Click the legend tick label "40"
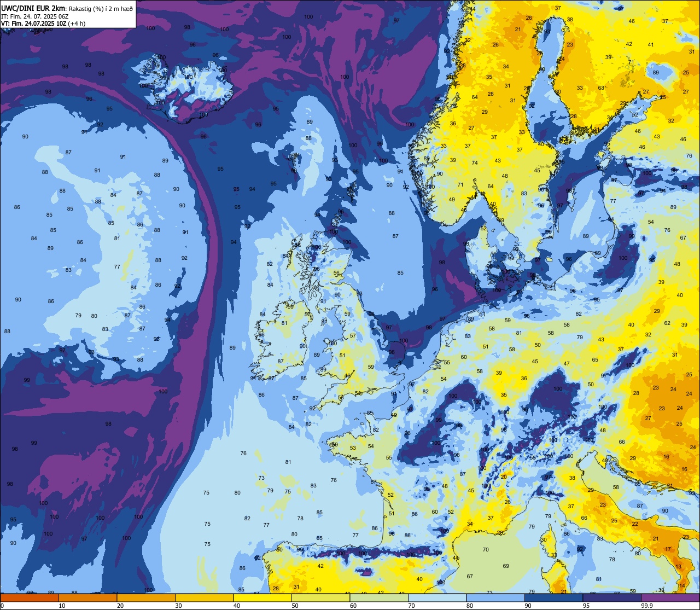 point(236,606)
